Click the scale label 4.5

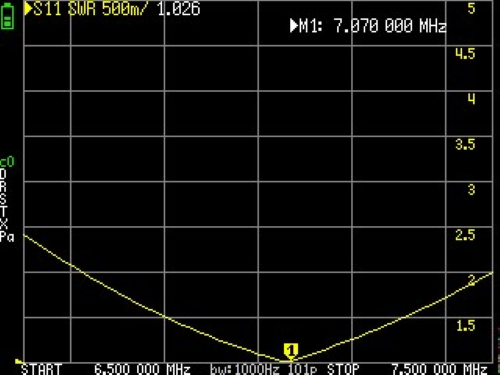point(465,54)
